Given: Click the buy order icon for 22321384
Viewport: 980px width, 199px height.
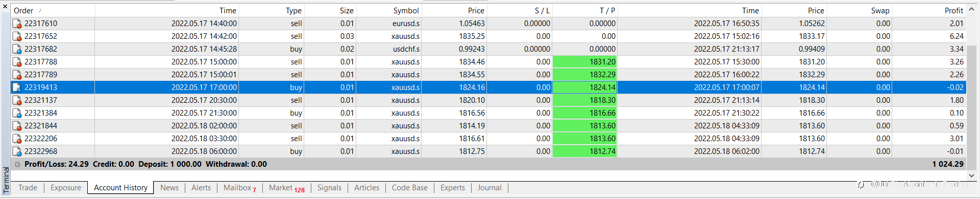Looking at the screenshot, I should click(x=17, y=113).
